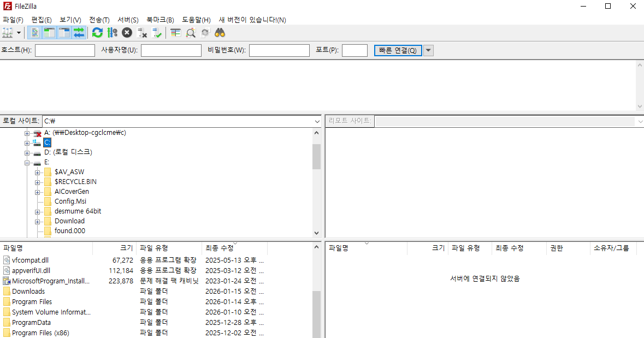Toggle directory comparison
Viewport: 644px width, 338px height.
pyautogui.click(x=191, y=33)
